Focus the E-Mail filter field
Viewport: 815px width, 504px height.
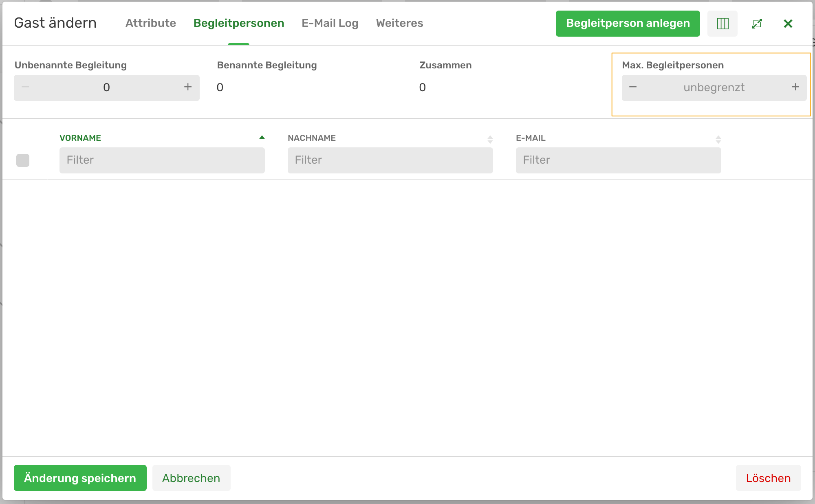point(619,160)
